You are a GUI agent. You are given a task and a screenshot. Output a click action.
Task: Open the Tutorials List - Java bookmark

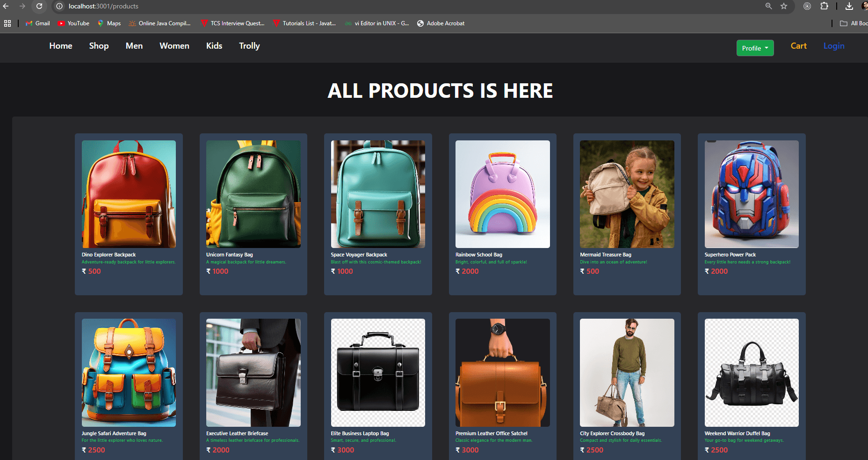click(x=304, y=23)
